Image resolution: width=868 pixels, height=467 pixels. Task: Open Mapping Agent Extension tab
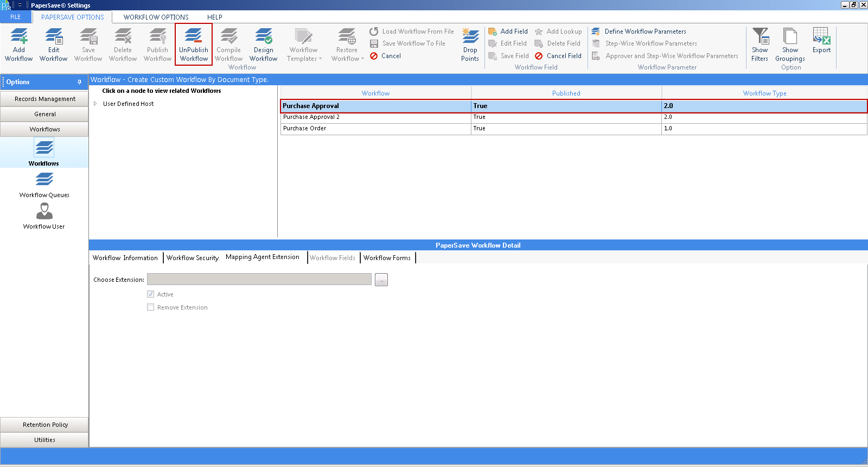click(263, 257)
